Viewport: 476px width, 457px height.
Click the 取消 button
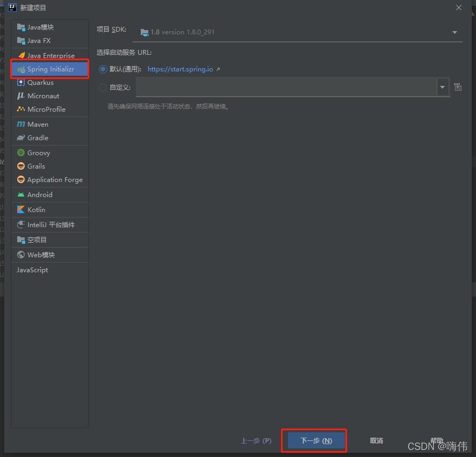pyautogui.click(x=377, y=440)
